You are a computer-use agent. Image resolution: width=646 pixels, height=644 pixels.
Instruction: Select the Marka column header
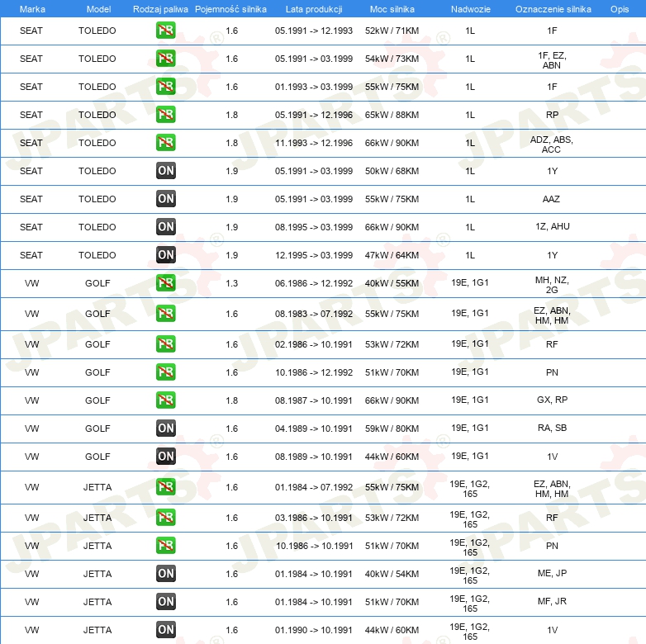[32, 9]
